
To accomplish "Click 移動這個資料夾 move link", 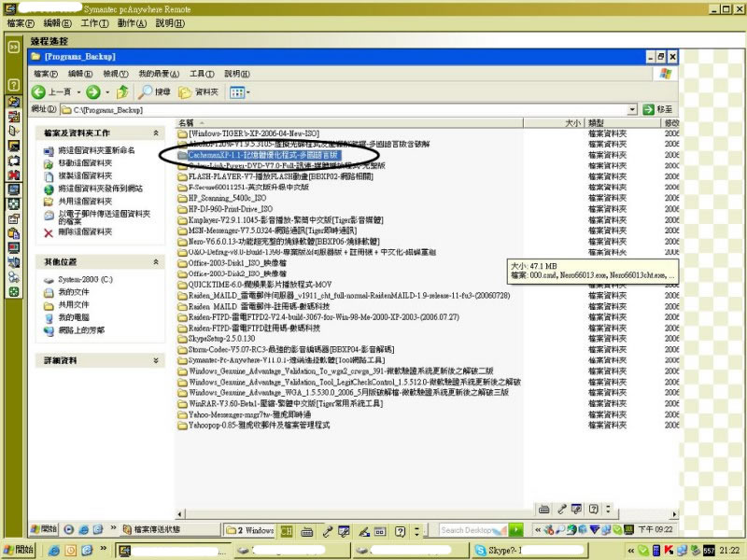I will click(85, 163).
